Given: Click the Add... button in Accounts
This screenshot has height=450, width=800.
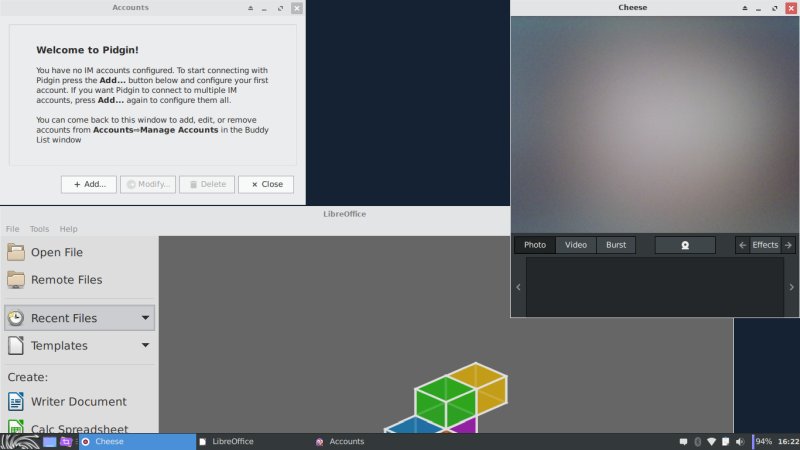Looking at the screenshot, I should (89, 184).
